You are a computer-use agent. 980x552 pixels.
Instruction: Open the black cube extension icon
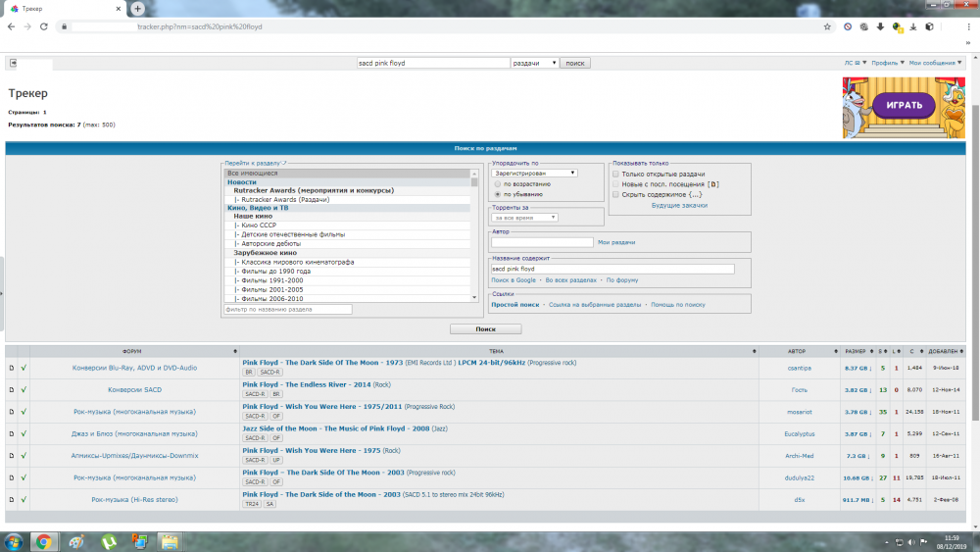929,26
